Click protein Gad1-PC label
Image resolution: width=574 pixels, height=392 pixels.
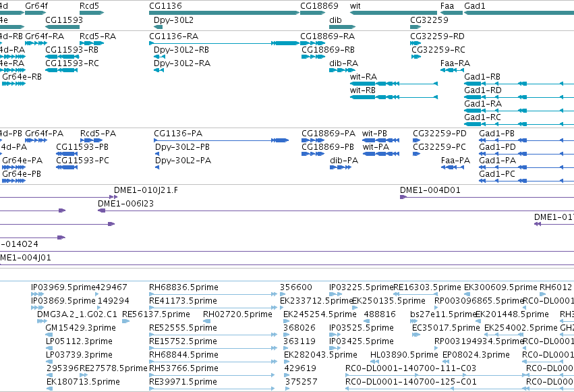click(497, 174)
